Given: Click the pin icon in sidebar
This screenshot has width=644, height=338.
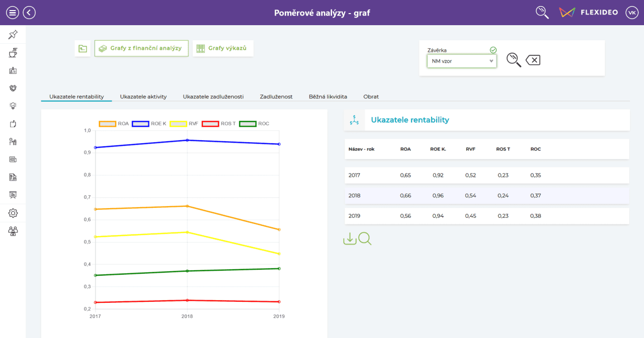Looking at the screenshot, I should 13,35.
